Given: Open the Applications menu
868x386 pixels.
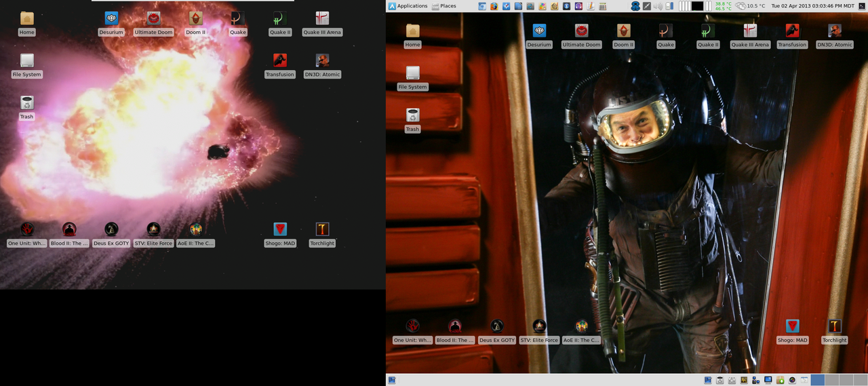Looking at the screenshot, I should click(408, 6).
